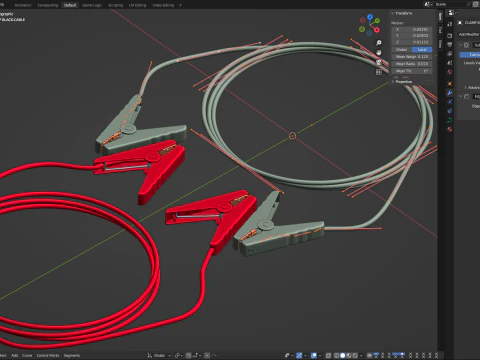Image resolution: width=480 pixels, height=360 pixels.
Task: Click the subdivision modifier icon in modifier header
Action: 466,45
